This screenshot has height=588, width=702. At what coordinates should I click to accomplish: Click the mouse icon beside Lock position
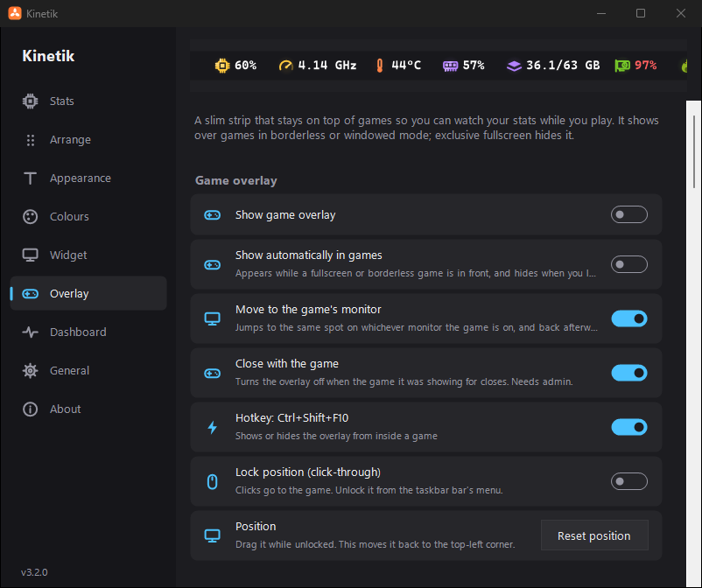pos(212,481)
